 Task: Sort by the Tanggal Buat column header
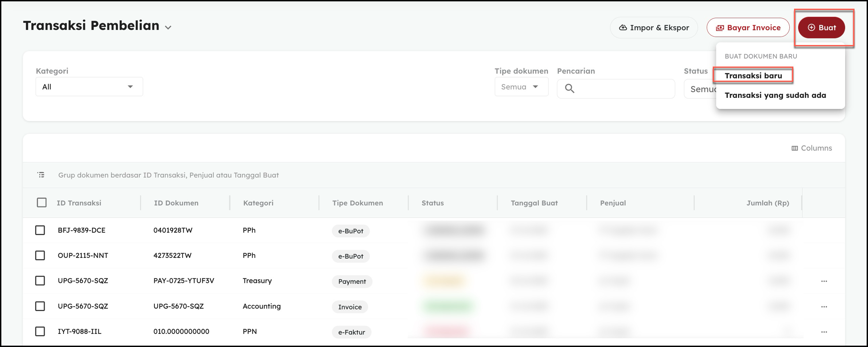(x=534, y=203)
